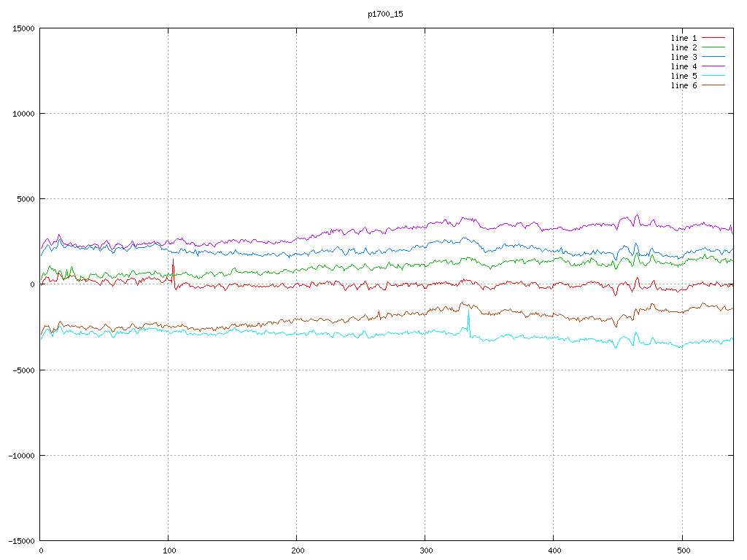Screen dimensions: 747x560
Task: Select the 'line 2' legend label
Action: point(684,47)
